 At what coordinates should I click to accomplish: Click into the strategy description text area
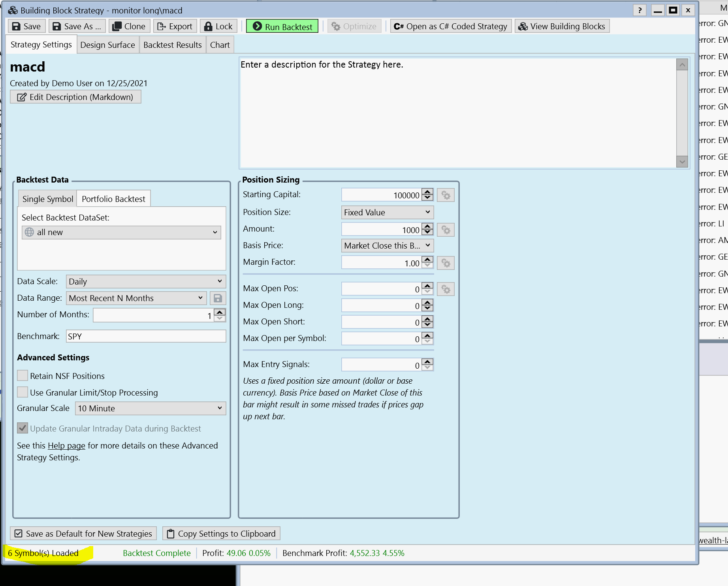(x=458, y=113)
